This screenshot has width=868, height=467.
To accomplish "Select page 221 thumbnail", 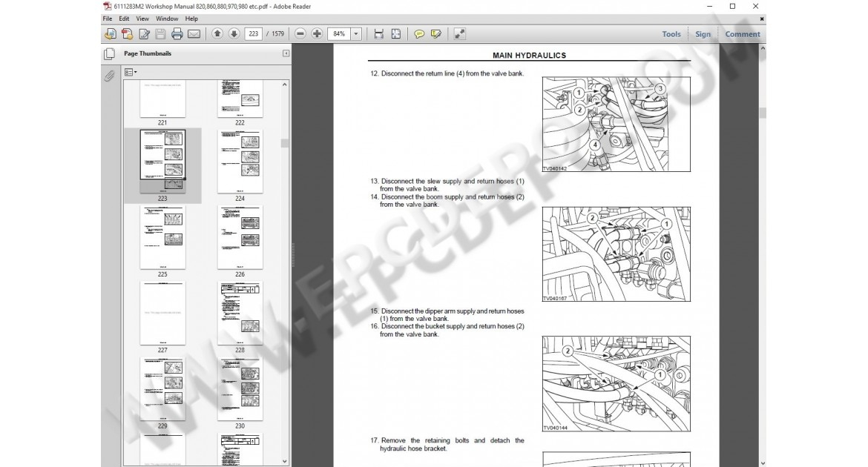I will pos(162,99).
